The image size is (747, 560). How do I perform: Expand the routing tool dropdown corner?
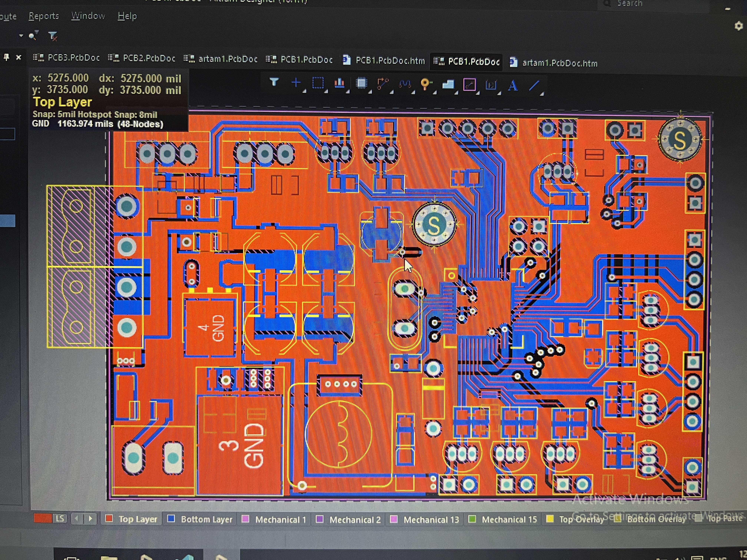coord(391,92)
